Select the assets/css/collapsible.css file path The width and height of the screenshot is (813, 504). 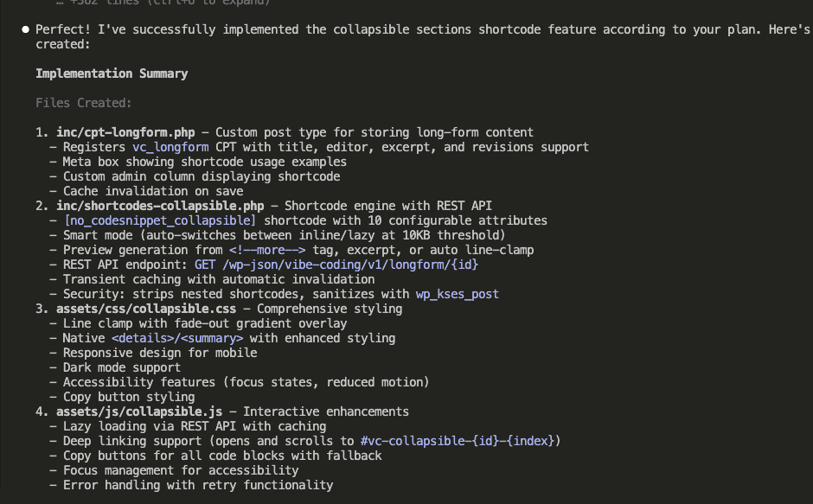141,309
